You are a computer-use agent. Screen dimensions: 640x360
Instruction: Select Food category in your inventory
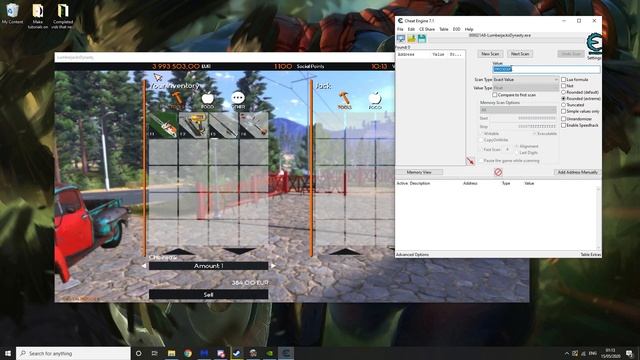pos(207,100)
